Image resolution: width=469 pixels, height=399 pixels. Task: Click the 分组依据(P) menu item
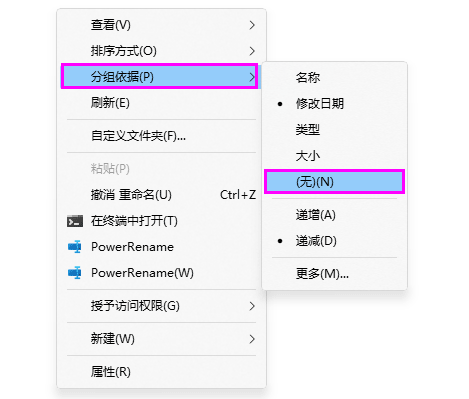(x=160, y=77)
